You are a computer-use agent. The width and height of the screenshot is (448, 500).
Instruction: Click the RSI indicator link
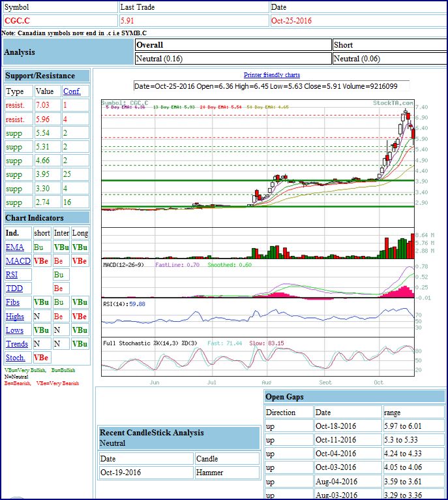pos(12,275)
